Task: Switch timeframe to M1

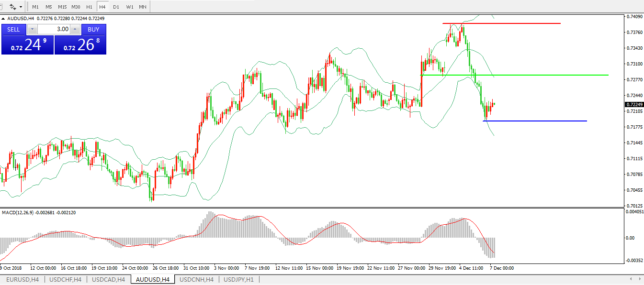Action: click(35, 7)
